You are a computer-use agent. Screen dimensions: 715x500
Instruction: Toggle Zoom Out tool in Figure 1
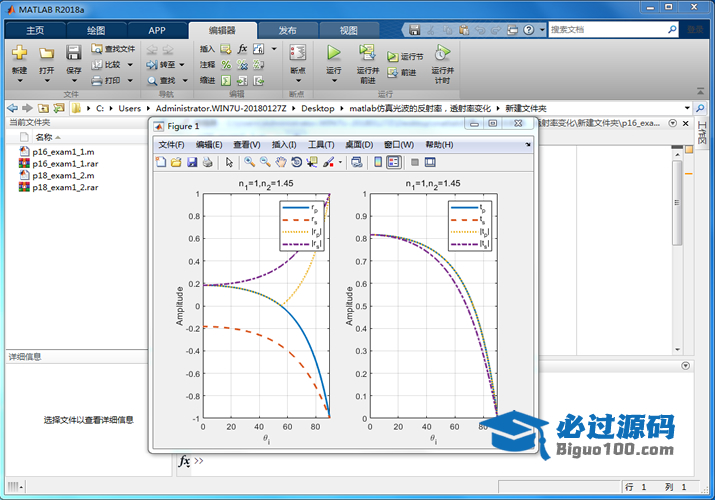coord(265,162)
